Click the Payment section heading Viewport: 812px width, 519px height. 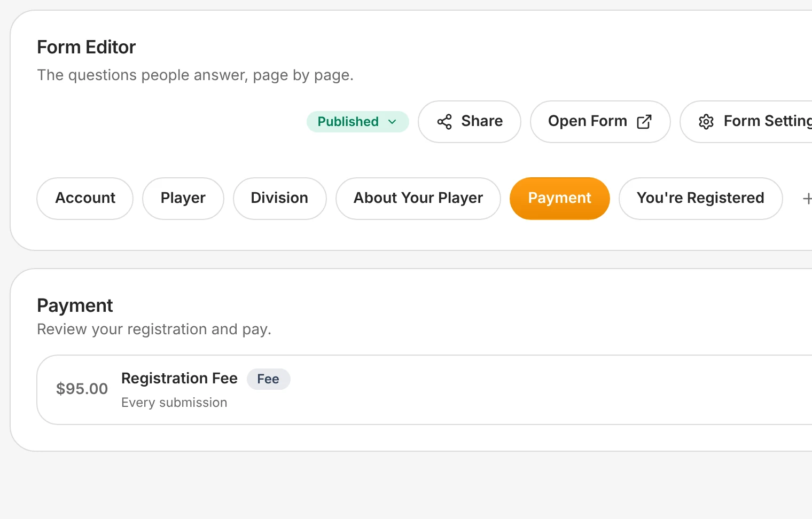(x=75, y=306)
